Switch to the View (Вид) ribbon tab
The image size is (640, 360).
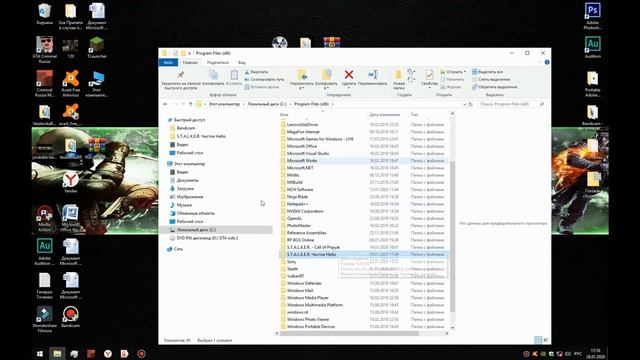pyautogui.click(x=242, y=62)
